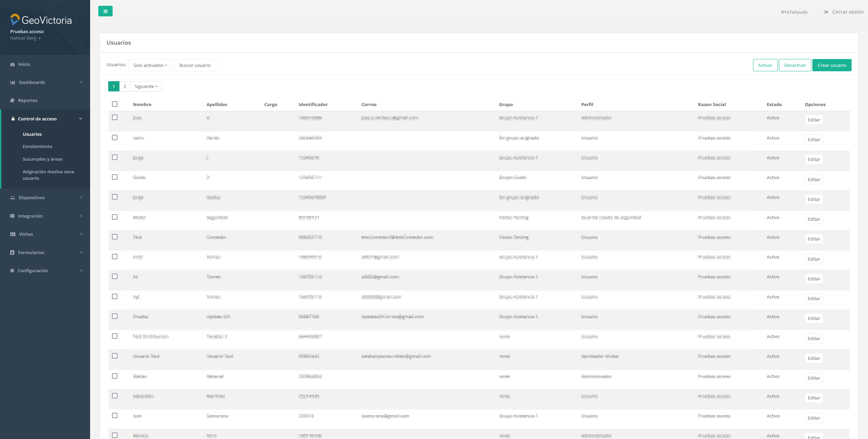Click the Configuración gear icon
This screenshot has height=439, width=868.
coord(12,271)
